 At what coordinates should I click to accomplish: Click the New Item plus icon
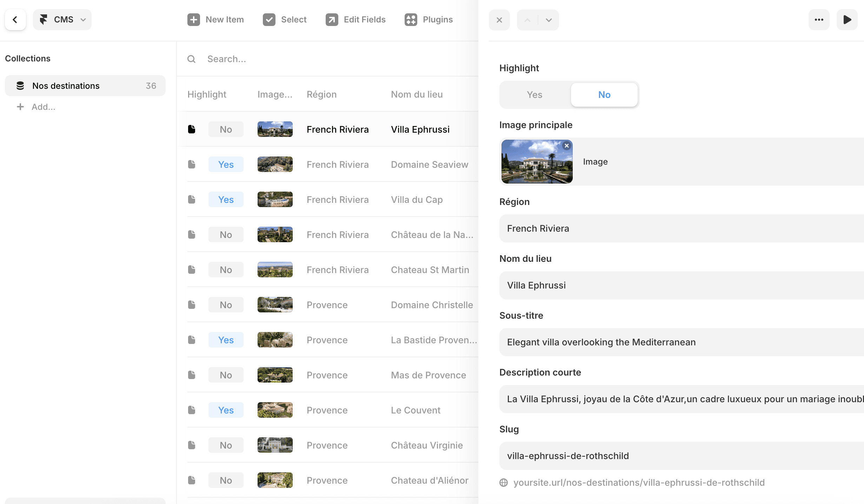click(193, 20)
